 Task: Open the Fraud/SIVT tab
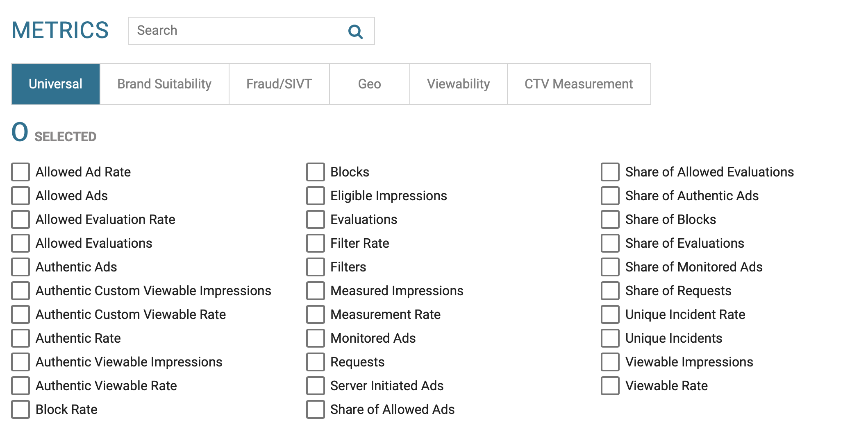pyautogui.click(x=279, y=84)
